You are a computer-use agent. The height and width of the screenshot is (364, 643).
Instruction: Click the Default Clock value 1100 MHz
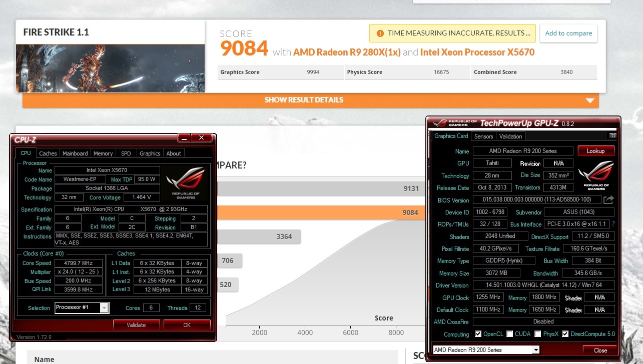tap(488, 309)
